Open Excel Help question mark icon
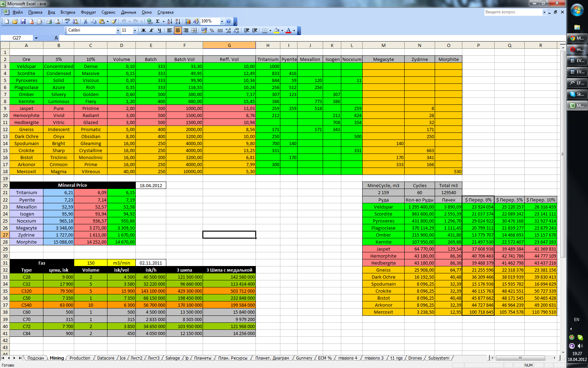The image size is (588, 368). tap(229, 21)
